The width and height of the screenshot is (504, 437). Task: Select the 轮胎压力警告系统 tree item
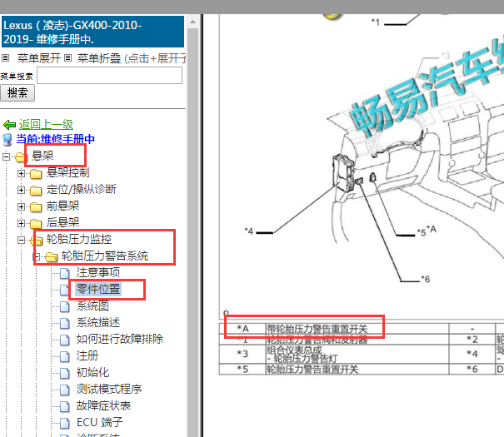pos(105,256)
